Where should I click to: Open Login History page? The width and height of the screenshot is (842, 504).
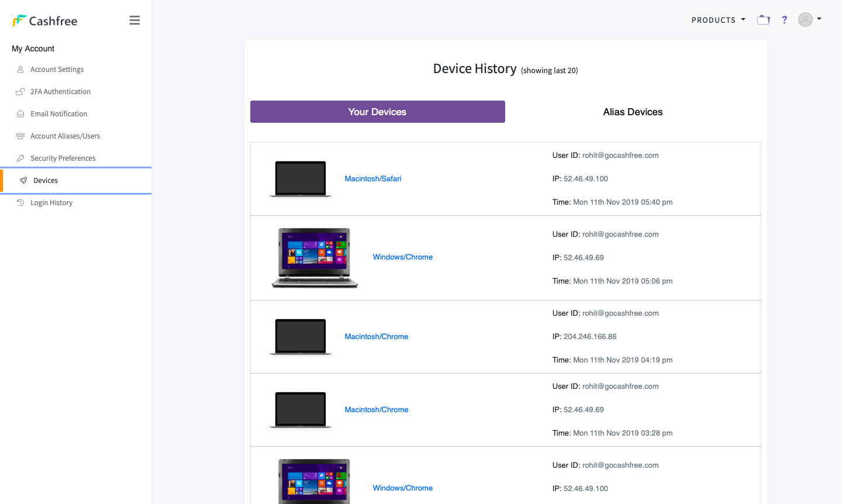point(51,203)
